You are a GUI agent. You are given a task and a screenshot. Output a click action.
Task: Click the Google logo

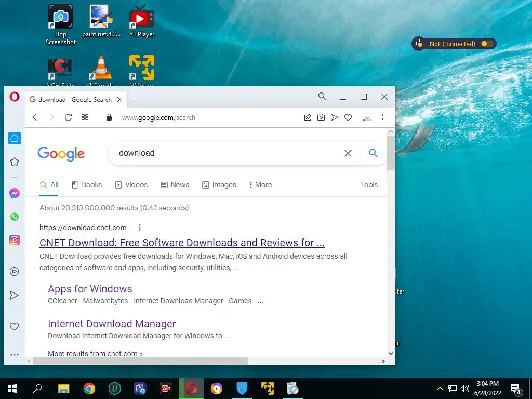tap(61, 154)
